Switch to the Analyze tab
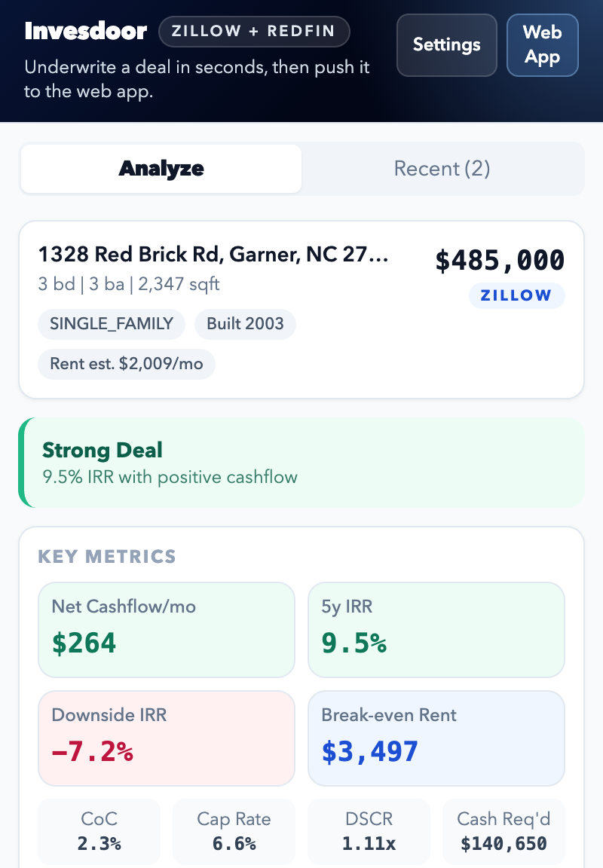 [161, 169]
